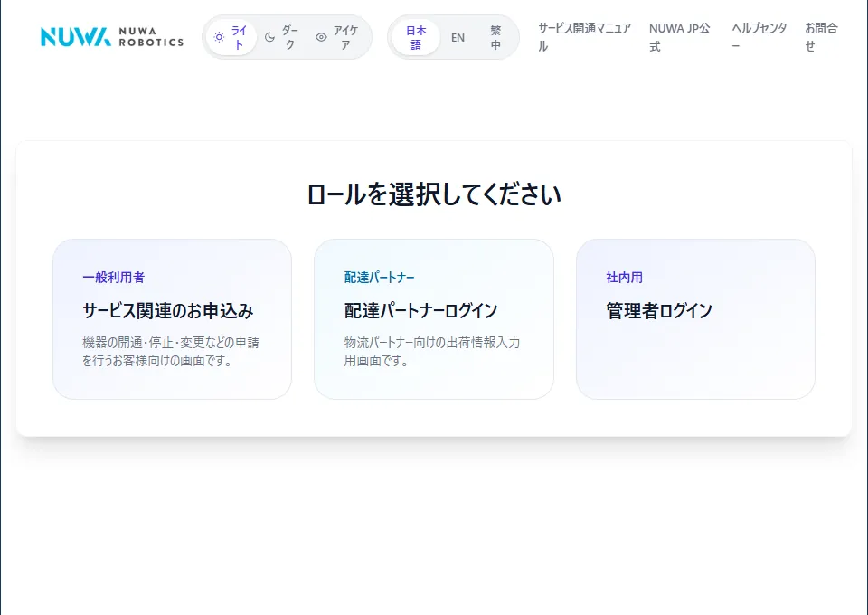Click the 配達パートナー category label
The width and height of the screenshot is (868, 615).
379,278
